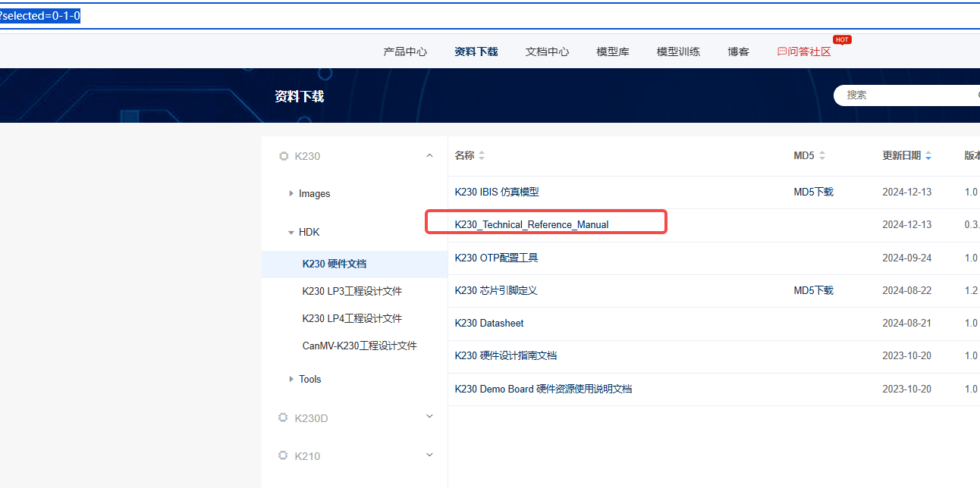Click into the 搜索 search field

coord(906,95)
